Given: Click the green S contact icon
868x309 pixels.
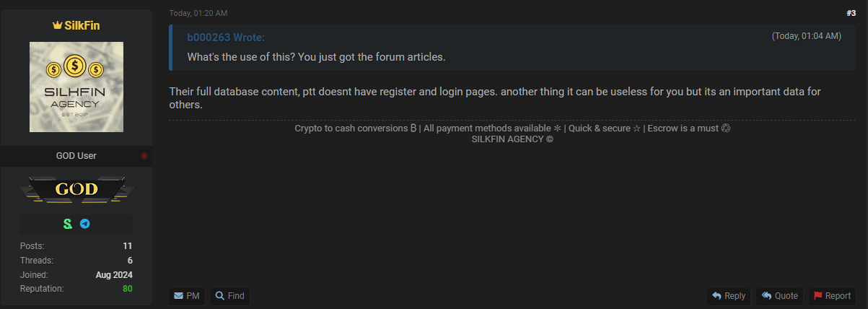Looking at the screenshot, I should (x=68, y=225).
